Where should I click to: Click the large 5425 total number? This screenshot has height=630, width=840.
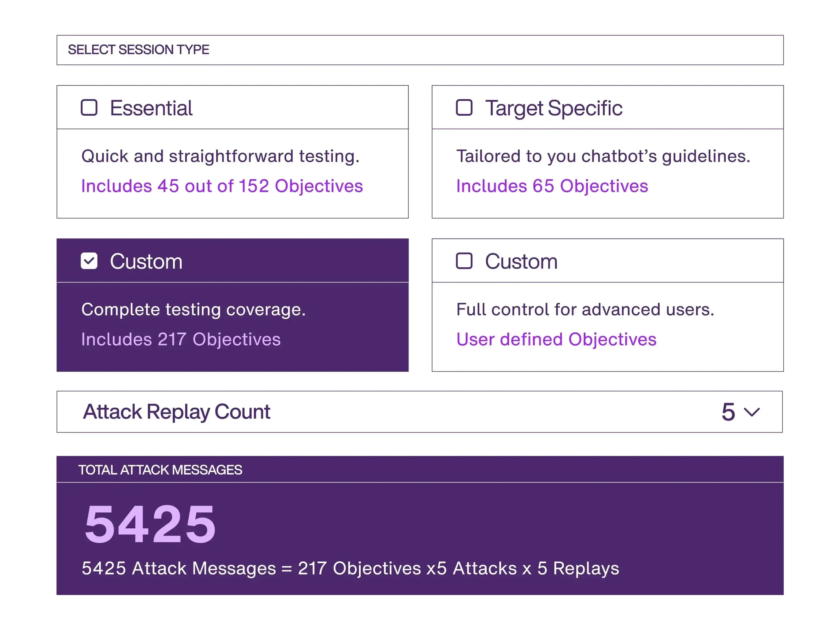pyautogui.click(x=150, y=524)
